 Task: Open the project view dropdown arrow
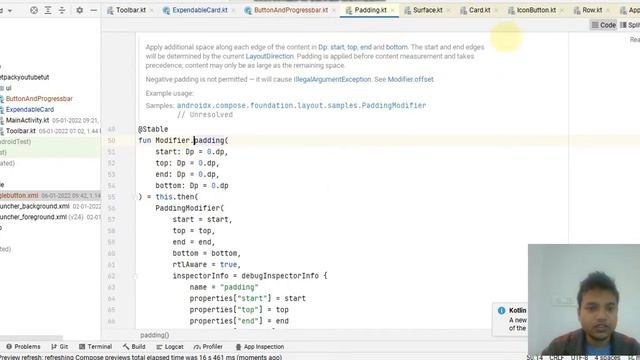(x=10, y=11)
